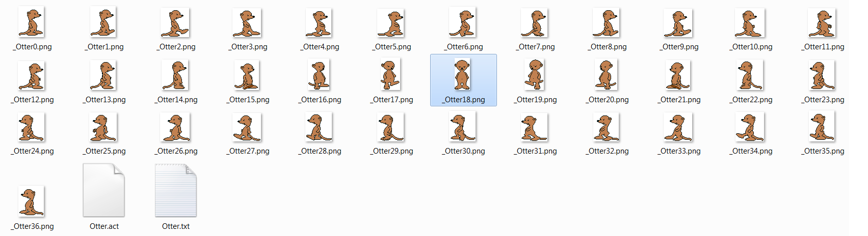Click the "_Otter7.png" filename text
This screenshot has width=868, height=236.
tap(535, 47)
